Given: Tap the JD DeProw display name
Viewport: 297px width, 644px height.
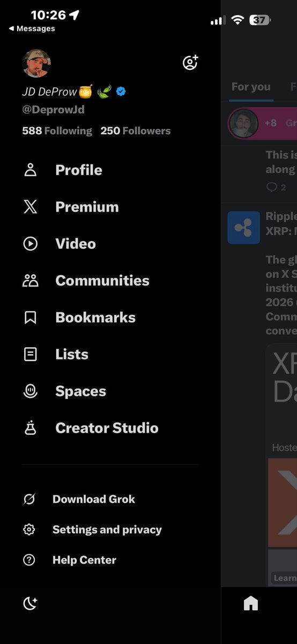Looking at the screenshot, I should 49,92.
